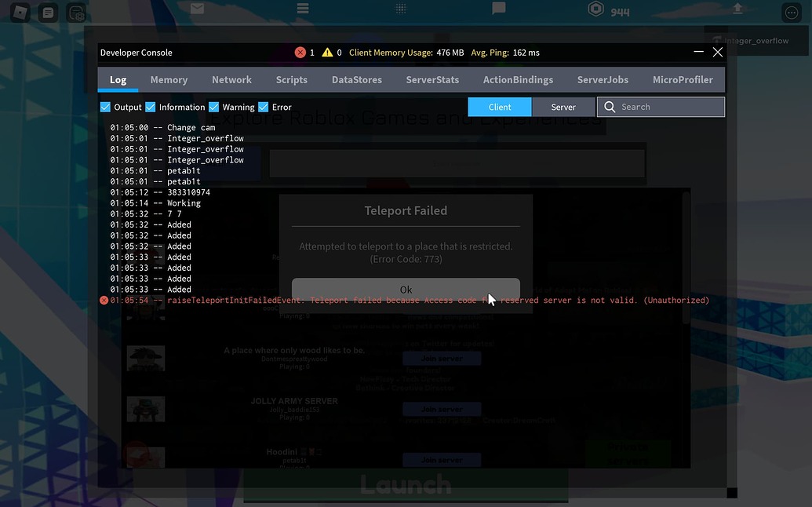This screenshot has width=812, height=507.
Task: Click the upload arrow icon
Action: tap(736, 9)
